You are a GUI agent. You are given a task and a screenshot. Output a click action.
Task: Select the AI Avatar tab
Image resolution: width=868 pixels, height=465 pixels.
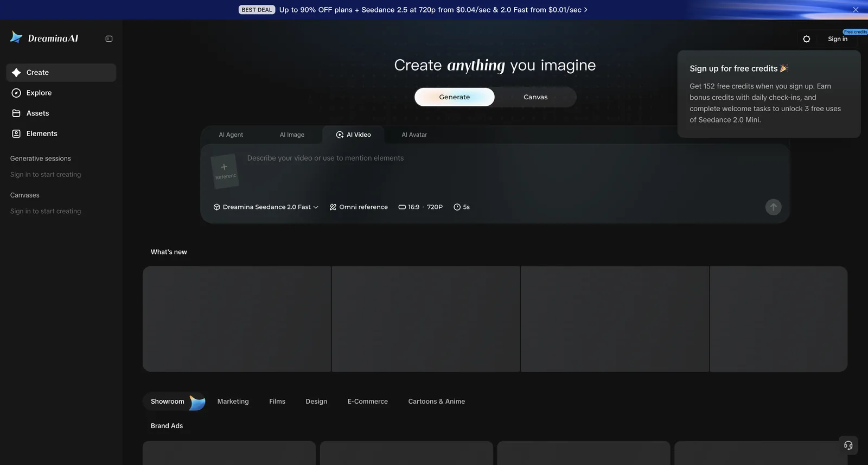(x=414, y=135)
